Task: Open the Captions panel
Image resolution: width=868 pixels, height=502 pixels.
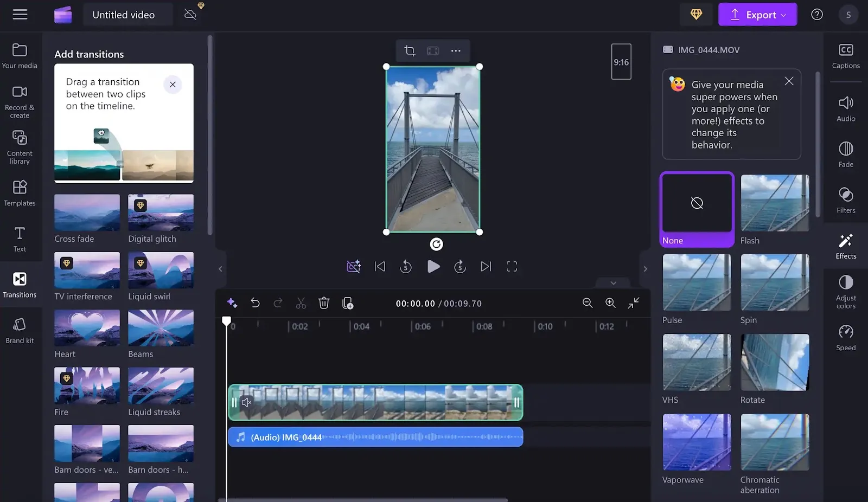Action: pyautogui.click(x=846, y=56)
